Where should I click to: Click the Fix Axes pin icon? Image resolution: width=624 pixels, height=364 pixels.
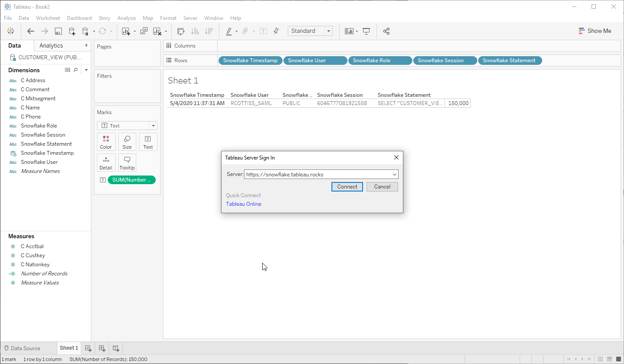(276, 31)
